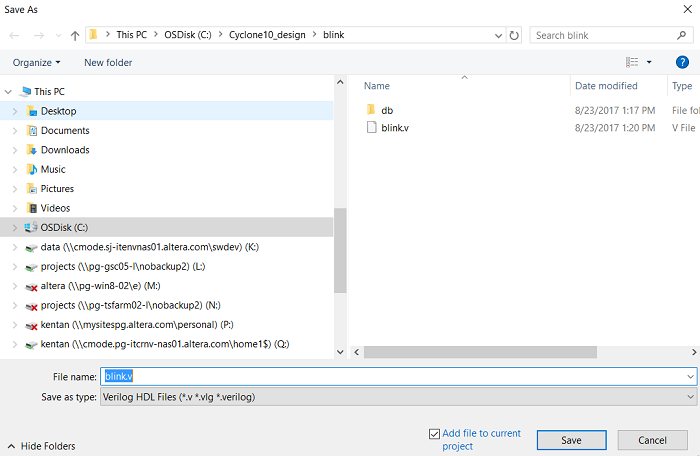Click OSDisk (C:) in address path
The width and height of the screenshot is (700, 456).
coord(188,35)
